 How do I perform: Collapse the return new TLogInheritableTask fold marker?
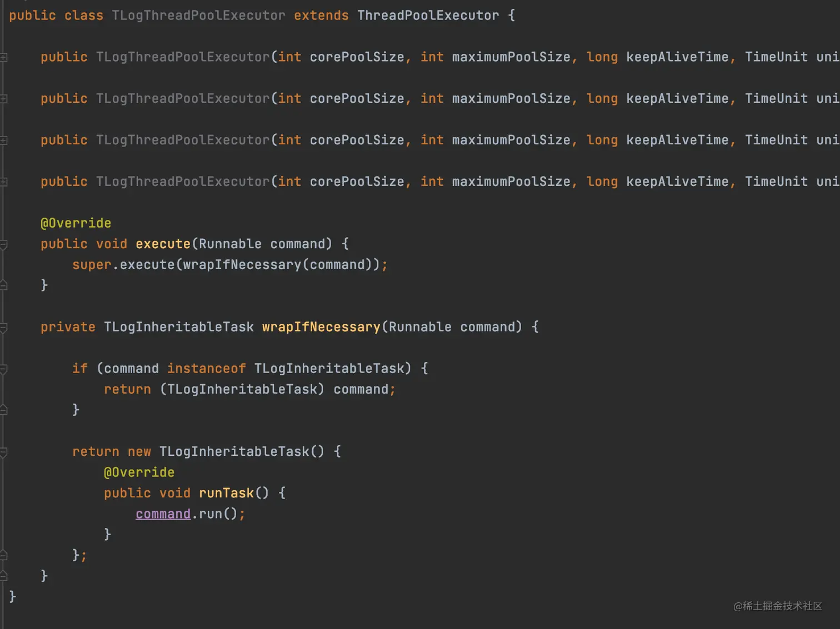(3, 452)
